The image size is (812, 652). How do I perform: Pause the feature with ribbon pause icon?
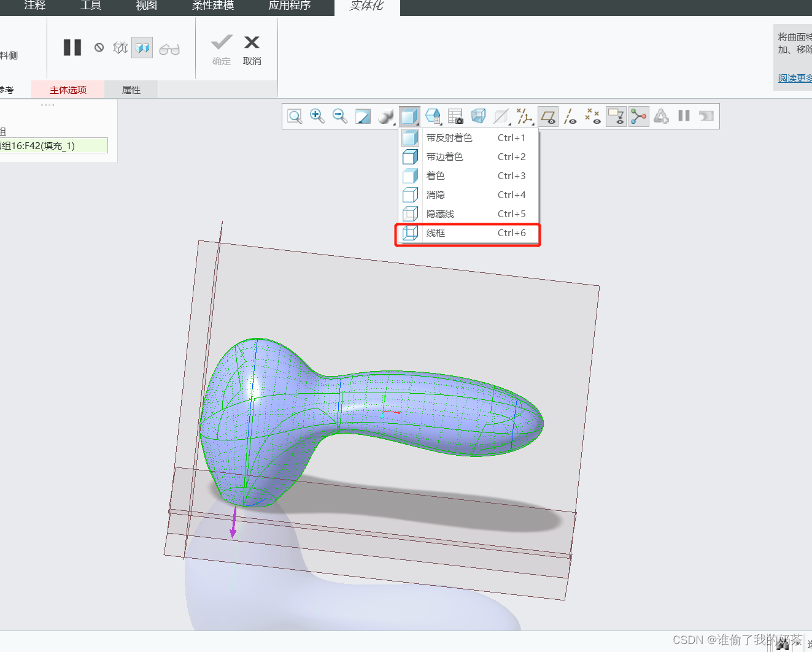(x=72, y=48)
